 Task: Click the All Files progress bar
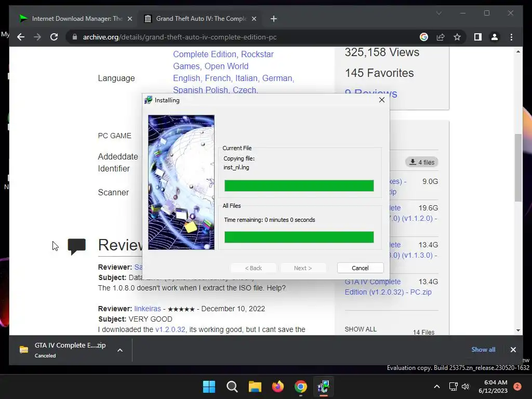point(299,237)
